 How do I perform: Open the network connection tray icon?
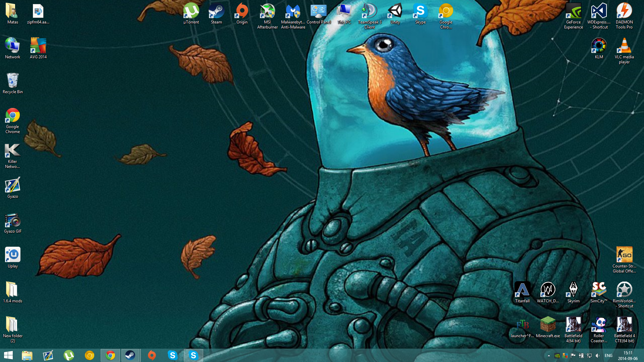589,356
